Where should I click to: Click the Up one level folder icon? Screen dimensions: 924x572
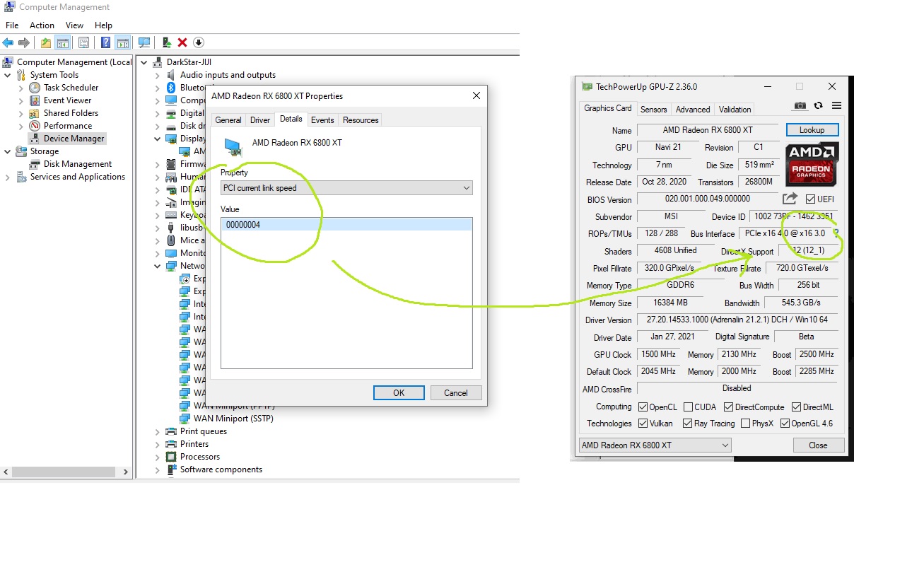[x=46, y=42]
